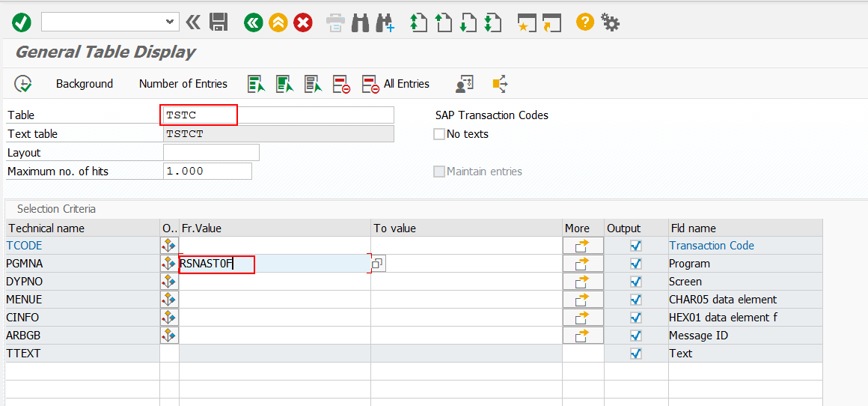This screenshot has height=406, width=868.
Task: Go to Last Page icon
Action: pyautogui.click(x=492, y=22)
